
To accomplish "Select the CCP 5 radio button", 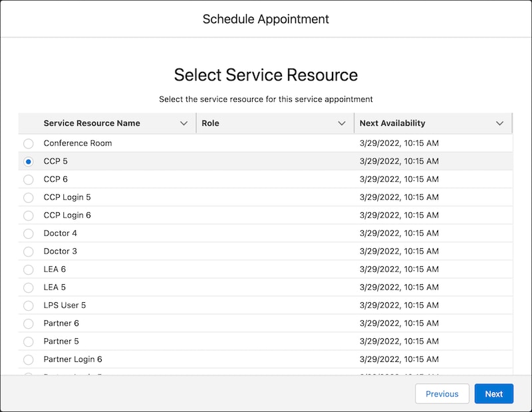I will pos(29,162).
